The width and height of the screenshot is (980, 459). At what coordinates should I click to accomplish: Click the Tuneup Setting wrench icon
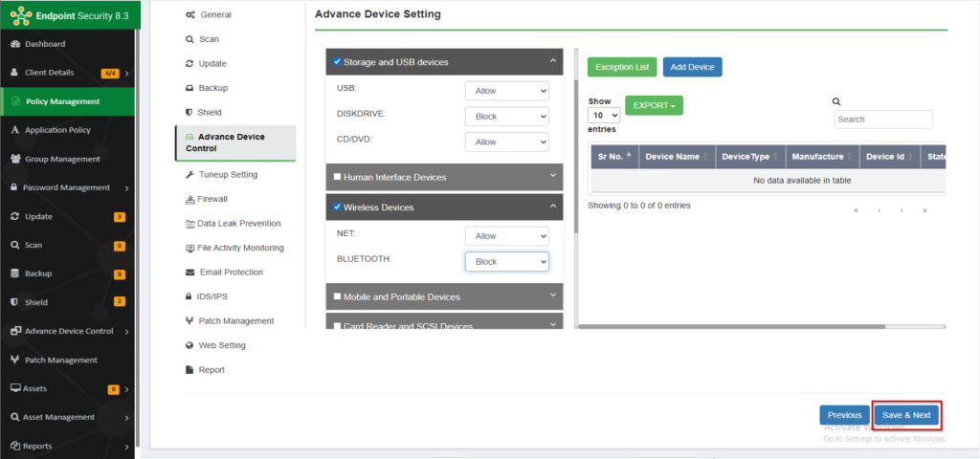(x=189, y=175)
